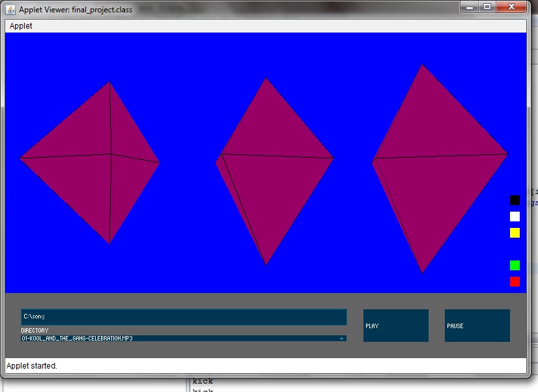Click the black color swatch
538x392 pixels.
click(x=515, y=201)
